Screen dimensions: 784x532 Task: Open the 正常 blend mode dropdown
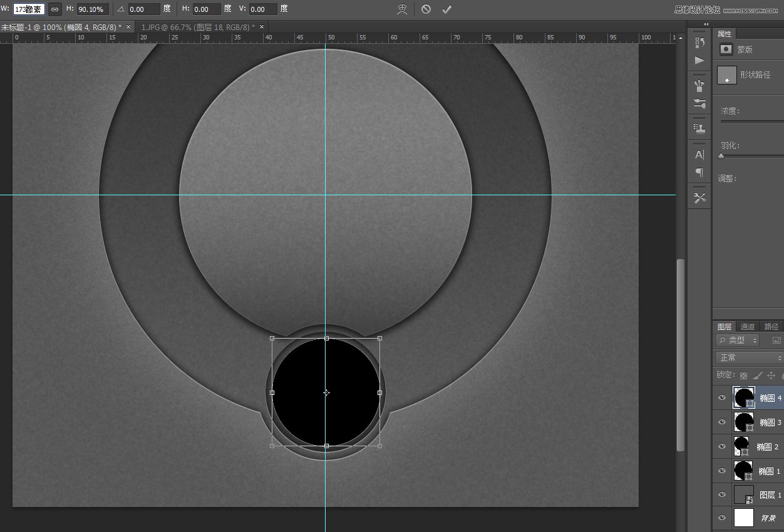coord(749,357)
